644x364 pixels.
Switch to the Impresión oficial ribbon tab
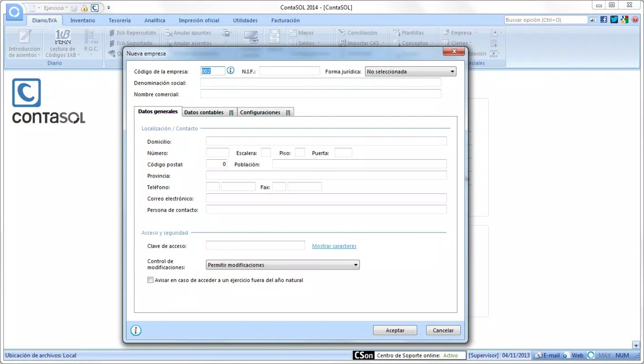199,20
